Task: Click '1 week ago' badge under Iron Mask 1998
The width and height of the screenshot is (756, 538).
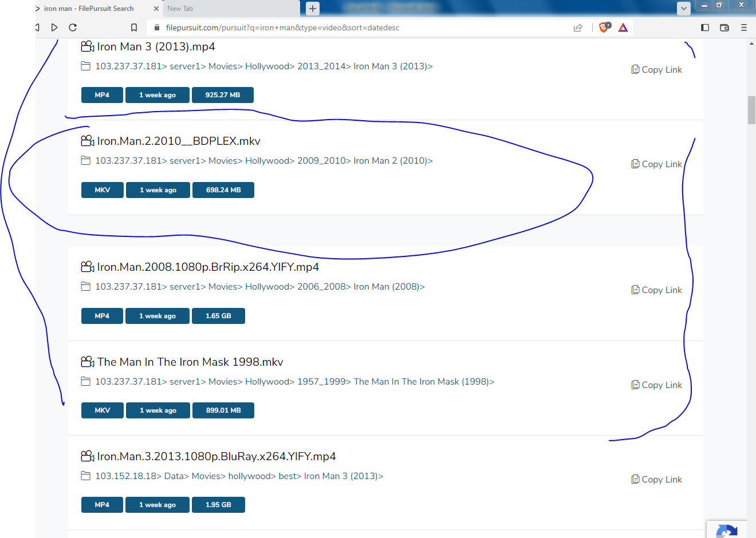Action: coord(158,410)
